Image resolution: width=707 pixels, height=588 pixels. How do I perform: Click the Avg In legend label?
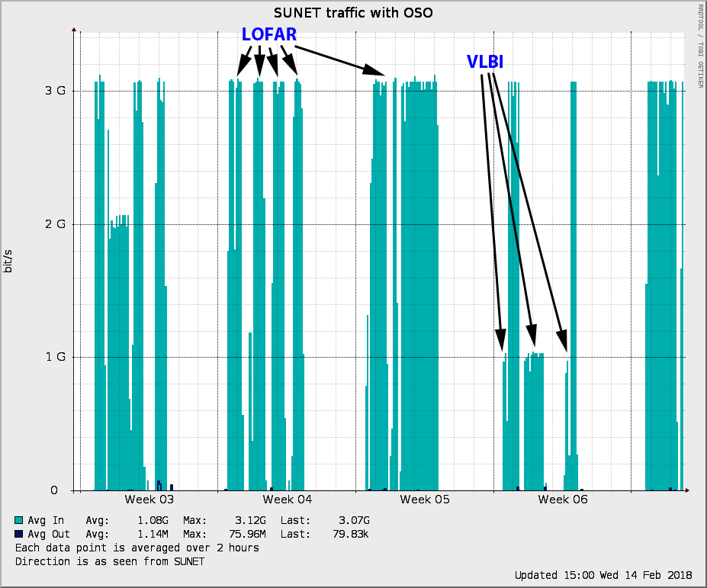point(46,520)
